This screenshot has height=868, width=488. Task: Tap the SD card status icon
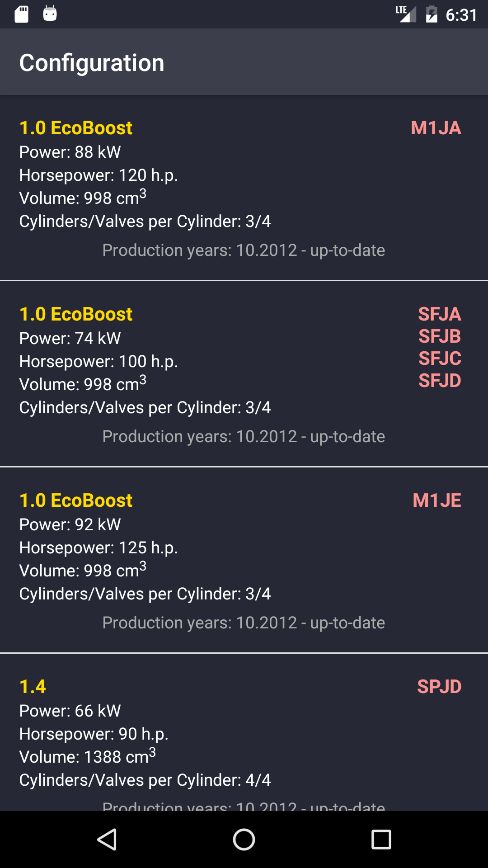(x=21, y=14)
